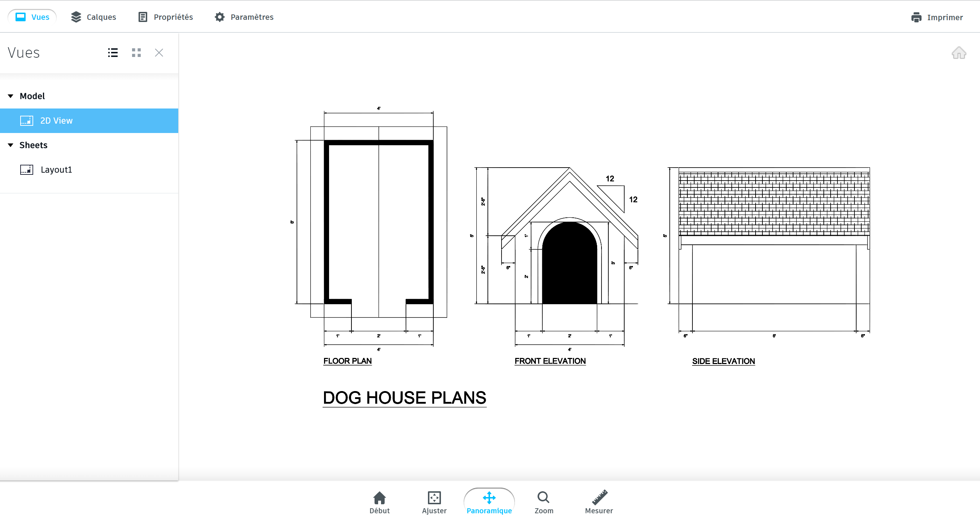Collapse the Model tree section
The height and width of the screenshot is (523, 980).
pos(11,96)
